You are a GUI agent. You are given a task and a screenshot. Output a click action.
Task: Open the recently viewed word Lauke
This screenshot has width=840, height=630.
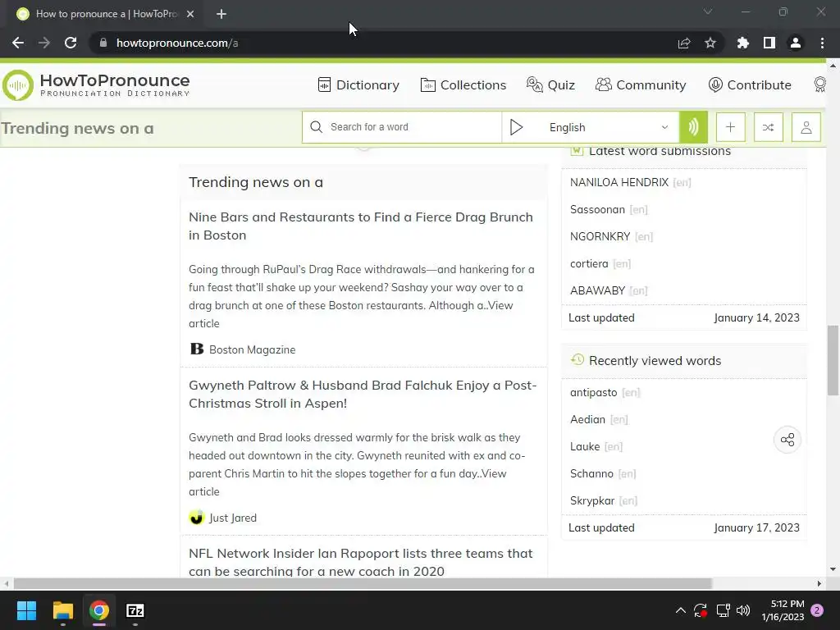[584, 447]
